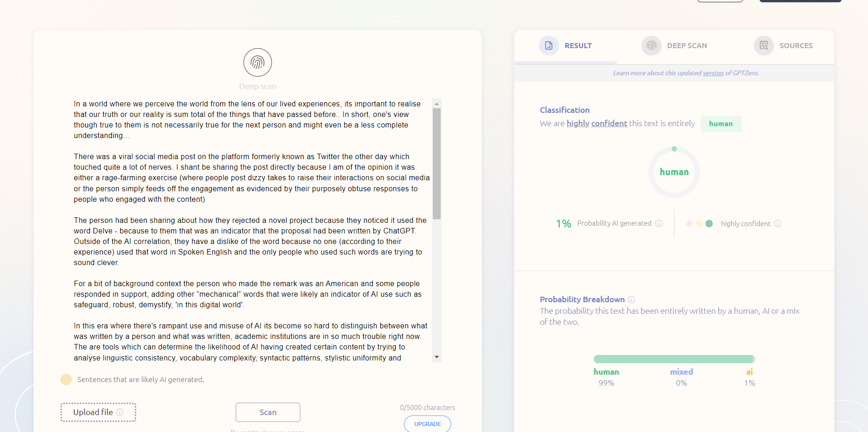
Task: Click info icon beside highly confident
Action: pos(778,223)
